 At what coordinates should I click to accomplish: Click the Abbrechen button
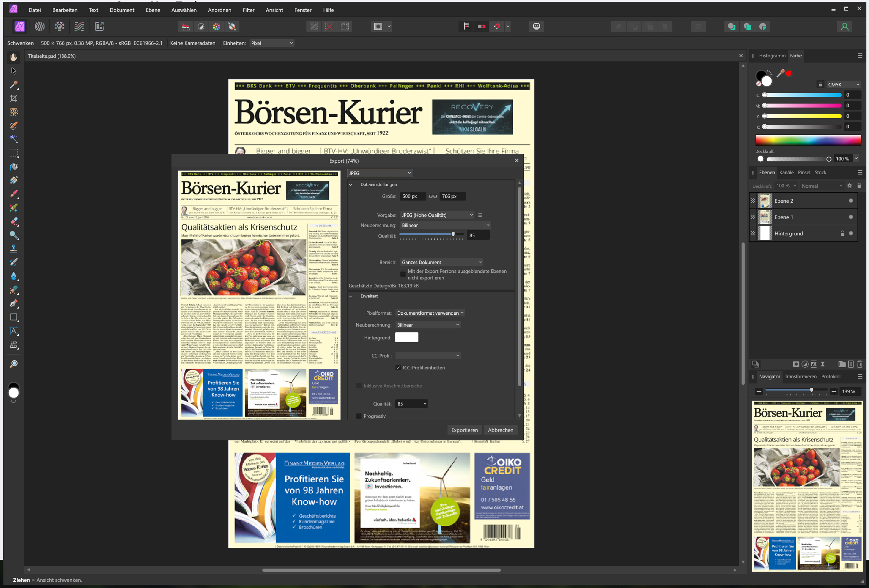[x=500, y=430]
